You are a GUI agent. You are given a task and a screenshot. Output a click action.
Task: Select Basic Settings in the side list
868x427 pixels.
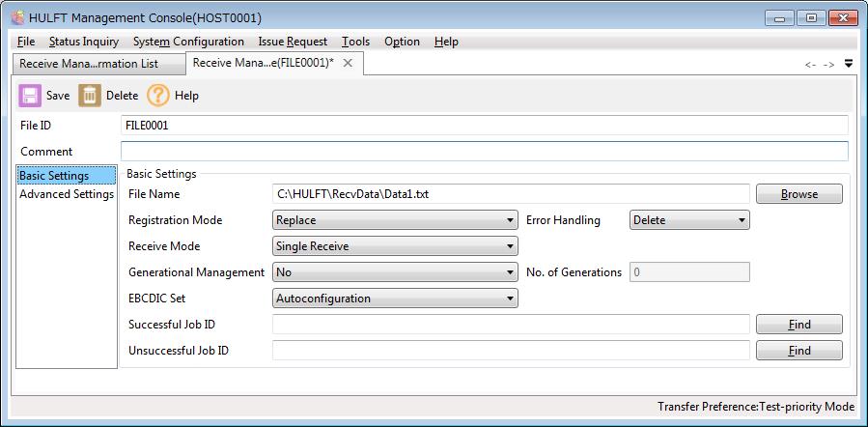(x=67, y=176)
